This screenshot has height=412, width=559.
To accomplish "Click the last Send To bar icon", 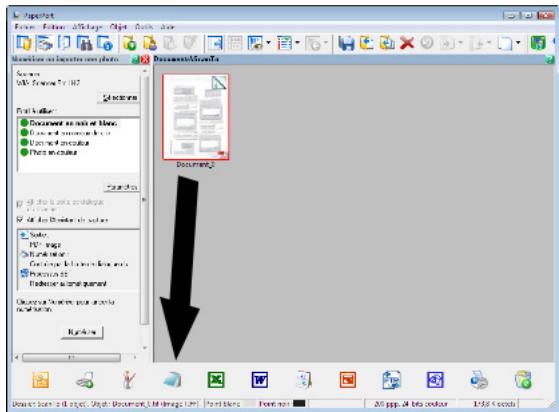I will pos(523,380).
